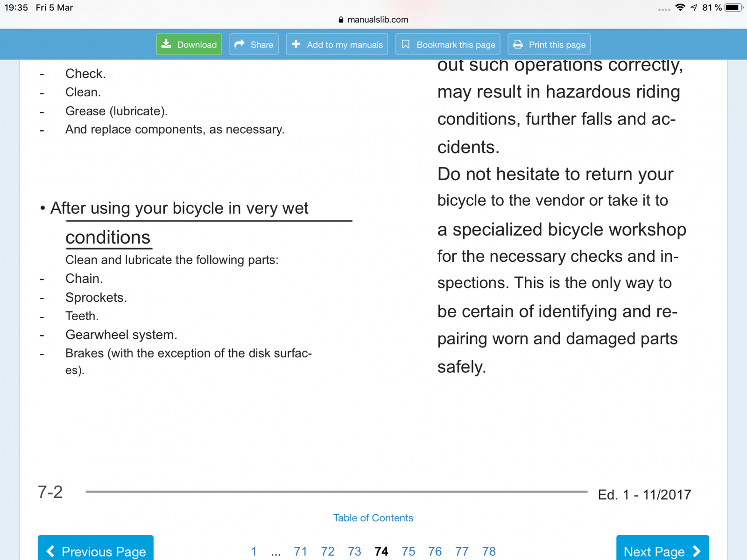
Task: Select current page 74
Action: (x=381, y=552)
